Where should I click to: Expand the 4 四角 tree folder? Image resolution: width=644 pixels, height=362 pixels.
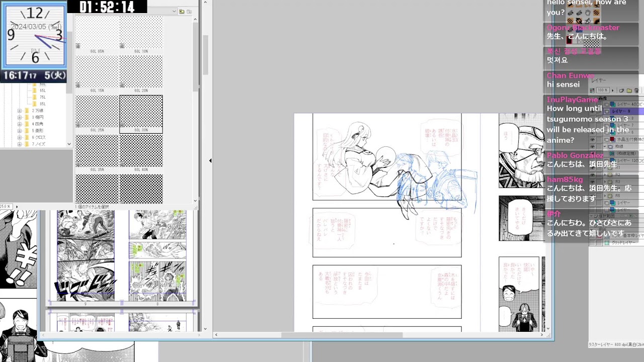(x=20, y=124)
